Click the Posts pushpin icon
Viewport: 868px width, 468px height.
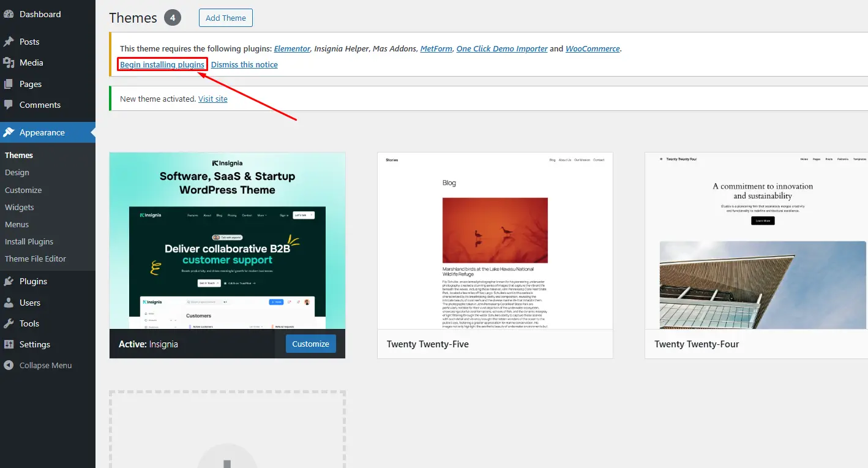click(x=9, y=42)
